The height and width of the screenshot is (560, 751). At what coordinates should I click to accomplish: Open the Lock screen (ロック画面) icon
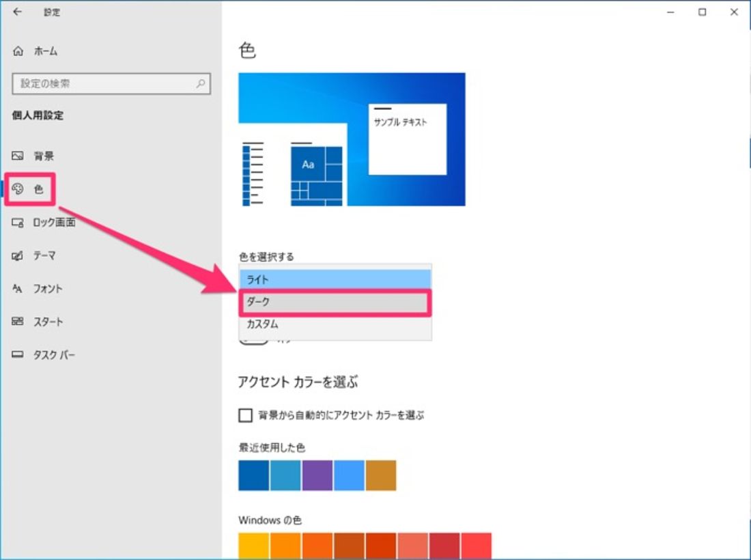18,223
